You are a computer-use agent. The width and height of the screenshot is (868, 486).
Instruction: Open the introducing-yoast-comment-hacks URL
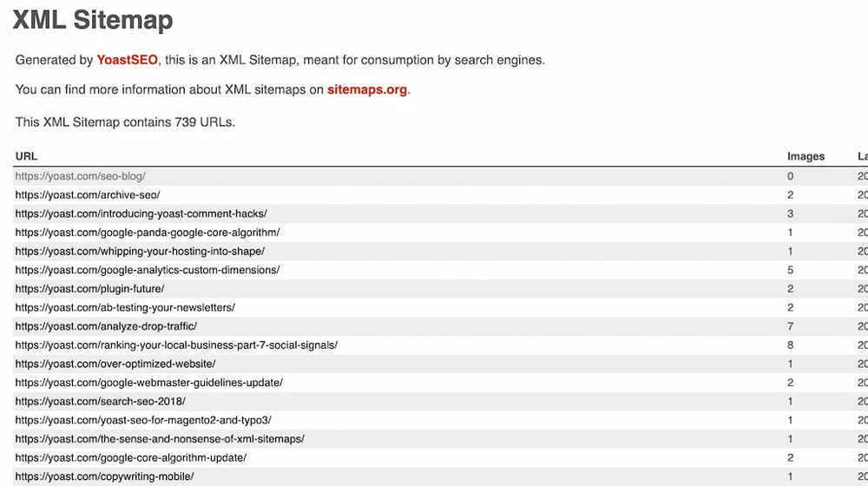coord(141,213)
